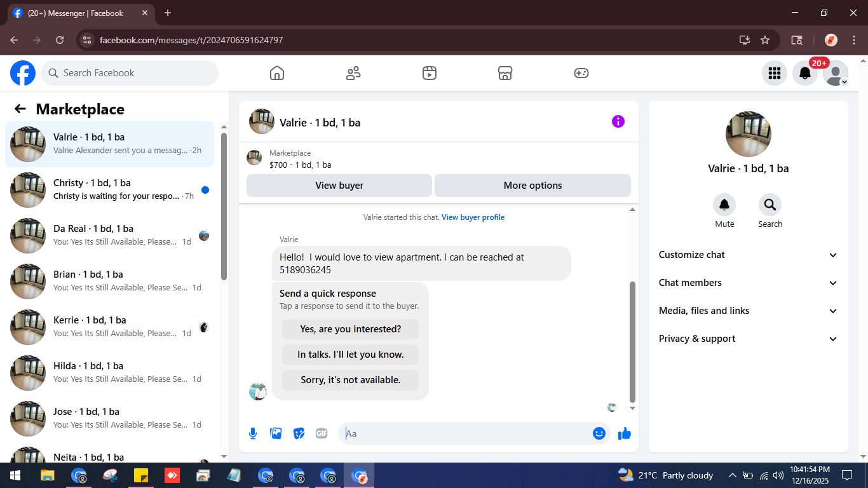This screenshot has width=868, height=488.
Task: Click the conversation list scrollbar
Action: [x=224, y=206]
